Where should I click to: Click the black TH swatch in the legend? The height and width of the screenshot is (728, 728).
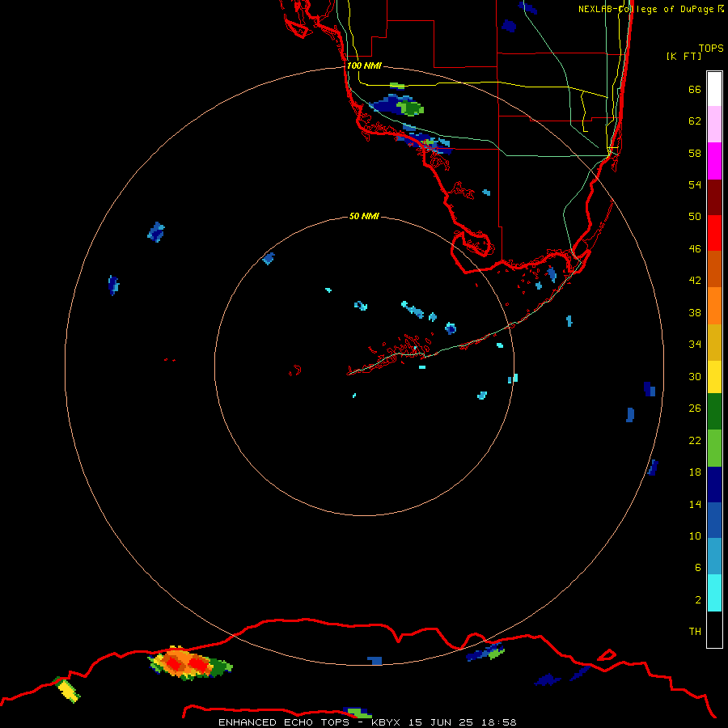pyautogui.click(x=714, y=629)
